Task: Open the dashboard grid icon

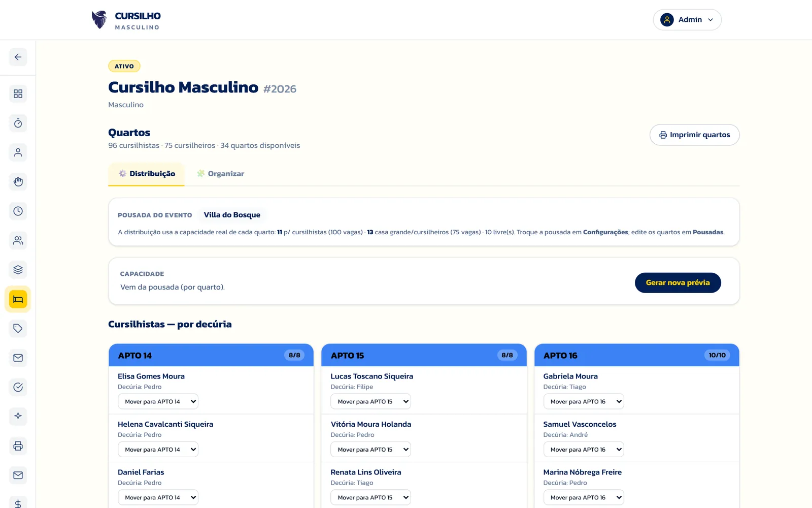Action: tap(18, 94)
